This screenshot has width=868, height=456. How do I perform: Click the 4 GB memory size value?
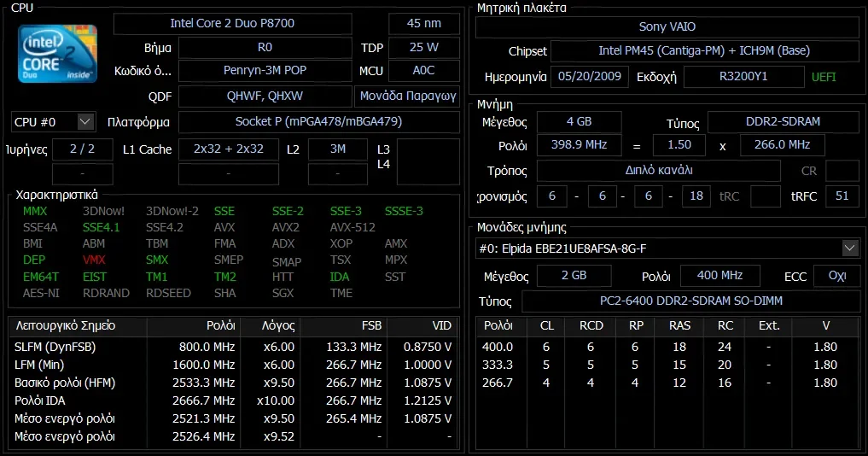(x=579, y=122)
